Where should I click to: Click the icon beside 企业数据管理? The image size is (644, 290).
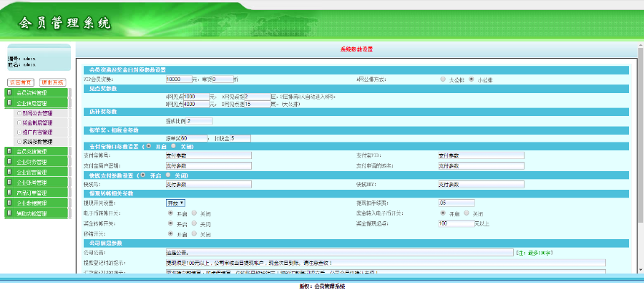point(9,203)
